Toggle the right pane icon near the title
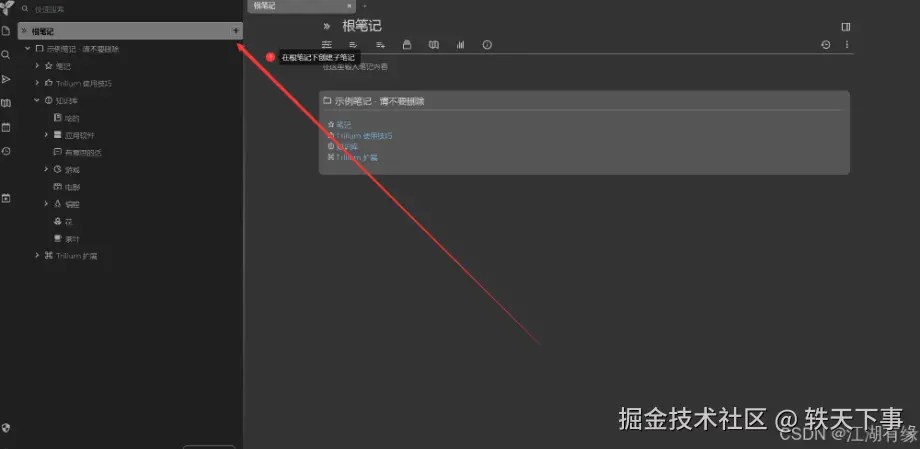 coord(845,26)
